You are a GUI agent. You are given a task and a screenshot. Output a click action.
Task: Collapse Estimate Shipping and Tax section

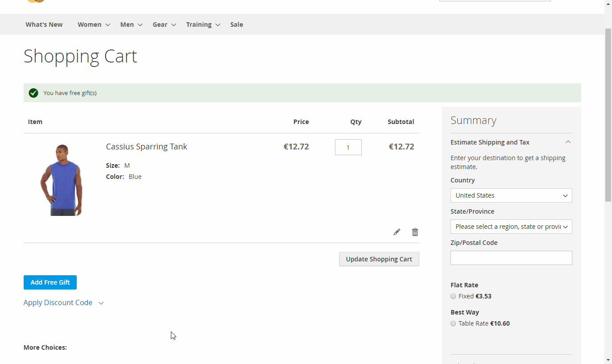(567, 142)
